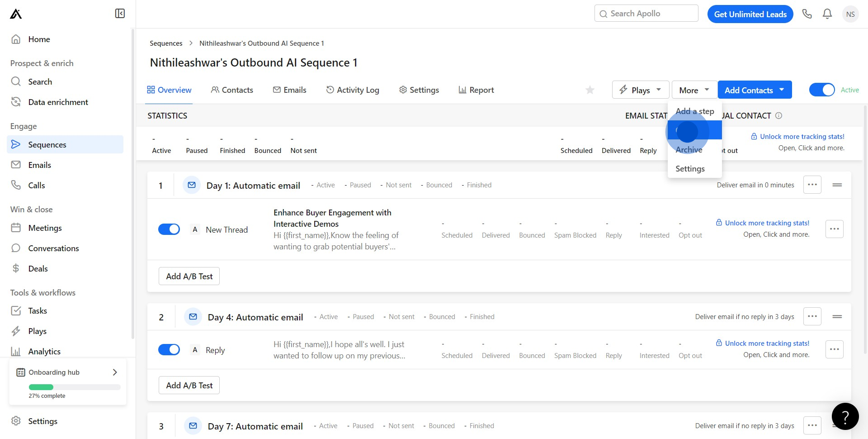The width and height of the screenshot is (868, 439).
Task: Switch to the Activity Log tab
Action: [353, 90]
